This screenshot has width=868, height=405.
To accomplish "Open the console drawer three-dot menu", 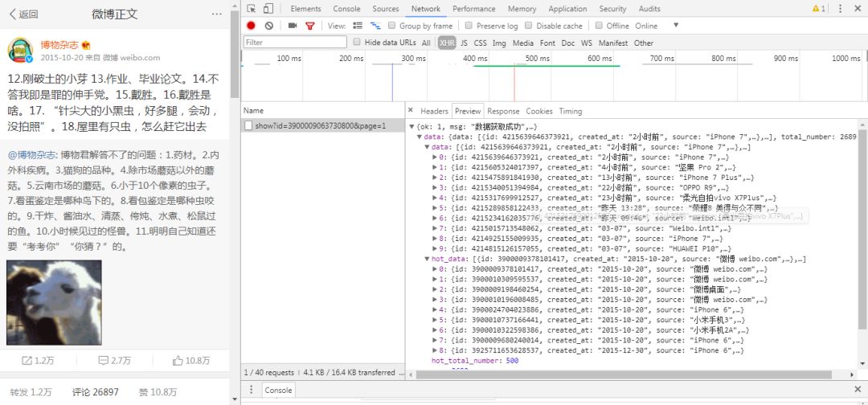I will click(x=252, y=390).
